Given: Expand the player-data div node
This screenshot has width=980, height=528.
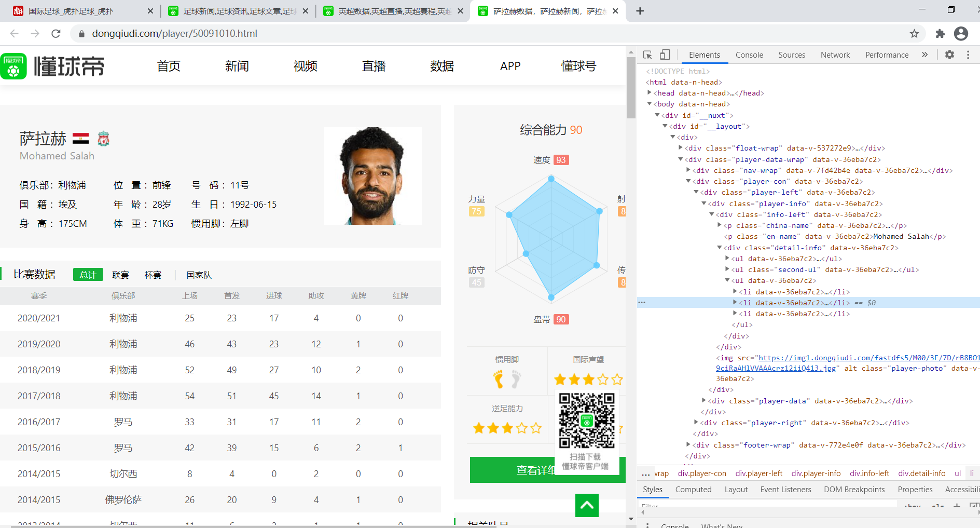Looking at the screenshot, I should 704,401.
